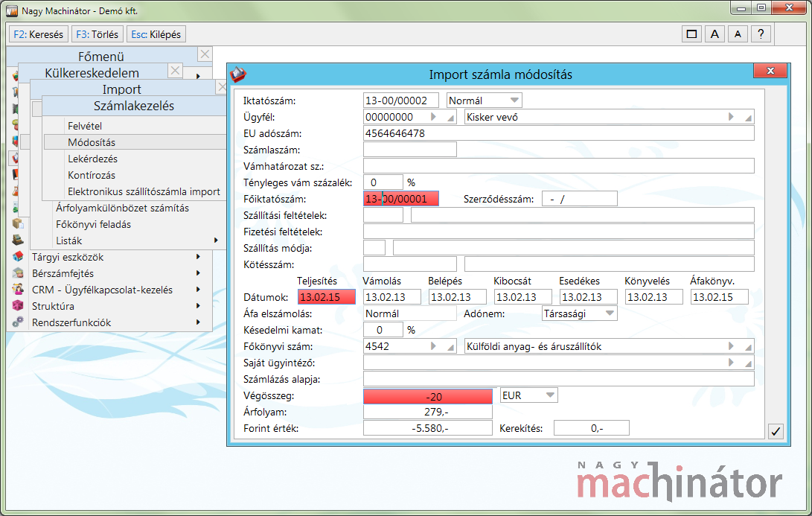Screen dimensions: 812x516
Task: Expand CRM - Ügyfélkapcsolat-kezelés submenu
Action: click(198, 290)
